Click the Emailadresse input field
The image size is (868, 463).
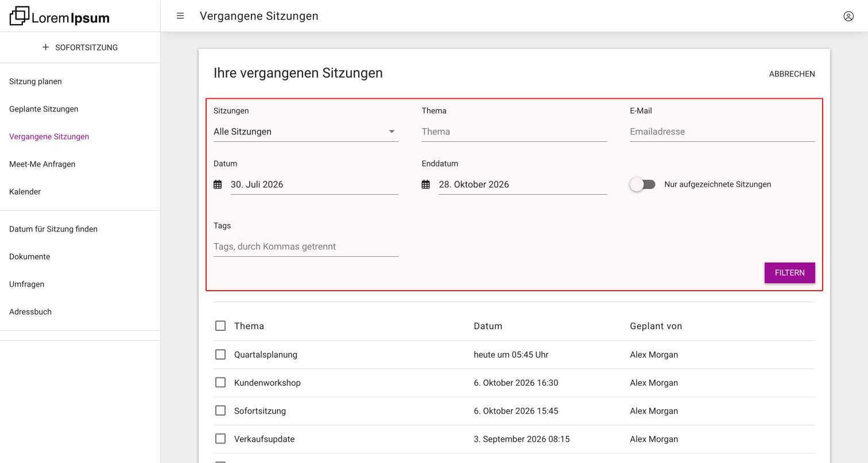[x=722, y=132]
